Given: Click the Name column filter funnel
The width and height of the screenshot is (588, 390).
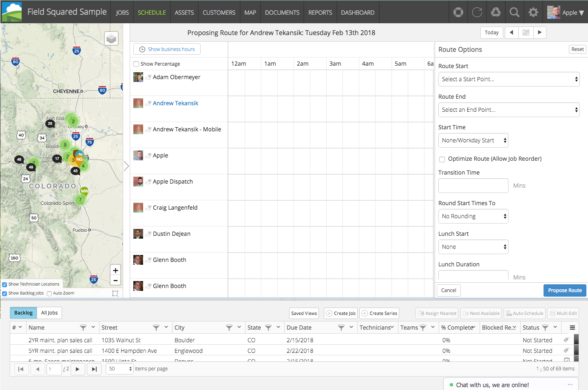Looking at the screenshot, I should tap(83, 328).
